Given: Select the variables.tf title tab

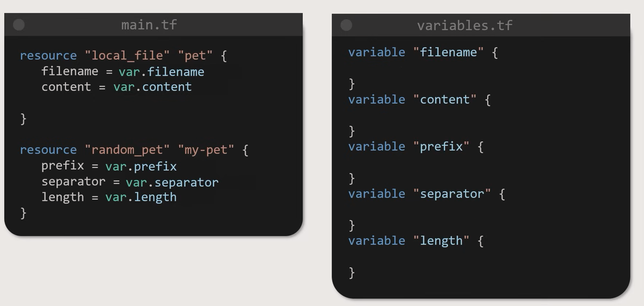Looking at the screenshot, I should coord(465,25).
